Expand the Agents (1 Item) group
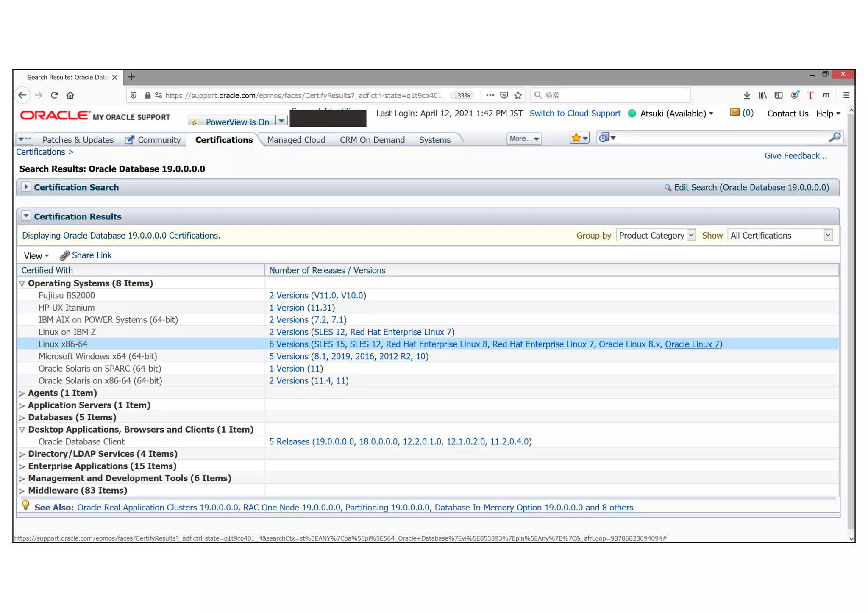Screen dimensions: 868x613 (22, 394)
